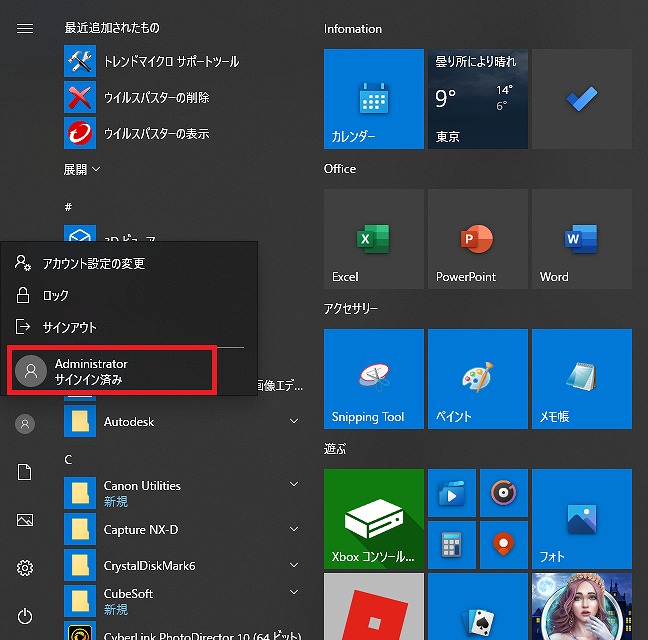
Task: Open the カレンダー tile
Action: [x=374, y=99]
